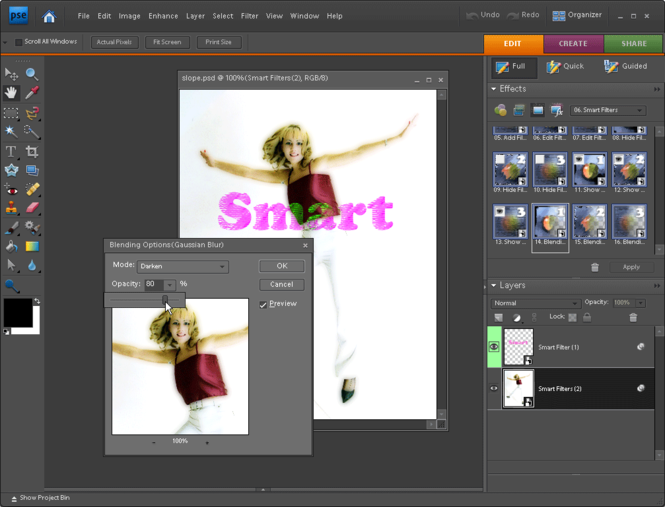Click the Gradient tool

[x=32, y=246]
